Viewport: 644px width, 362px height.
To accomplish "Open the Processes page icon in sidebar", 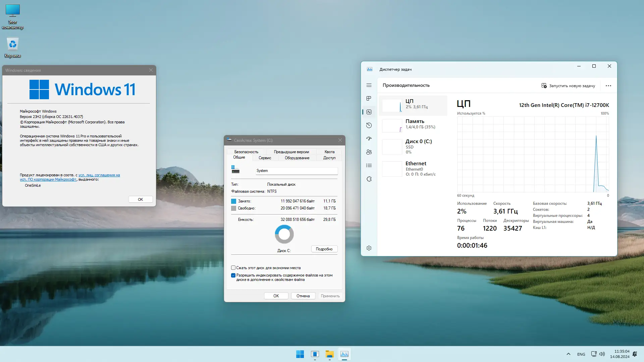I will [369, 99].
